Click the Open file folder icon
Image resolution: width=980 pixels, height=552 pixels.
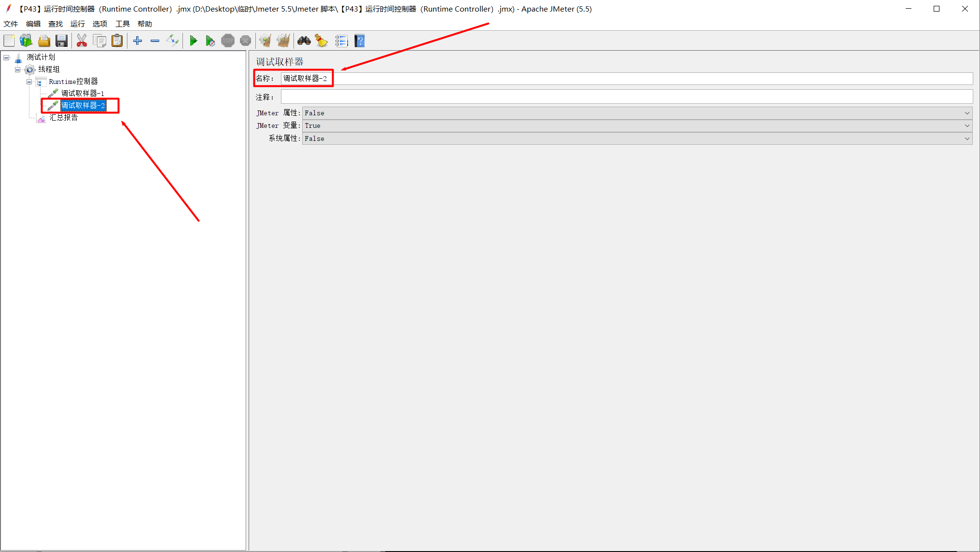click(x=44, y=41)
